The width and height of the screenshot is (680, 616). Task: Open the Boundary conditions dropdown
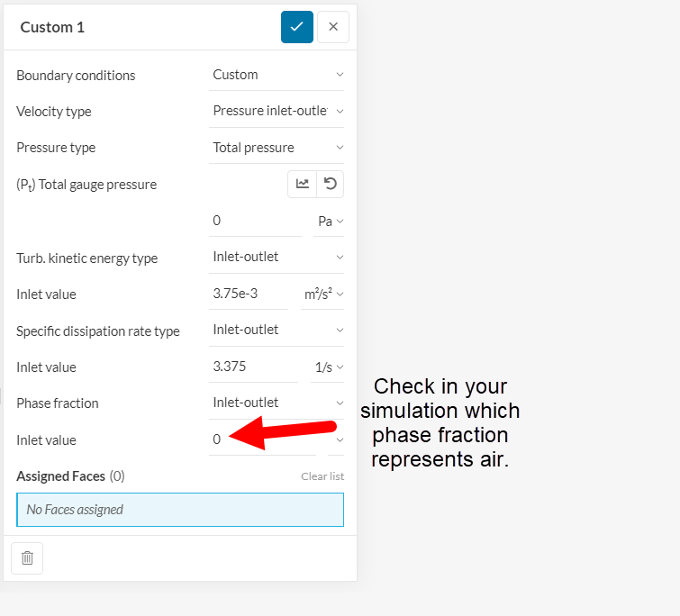pyautogui.click(x=277, y=75)
